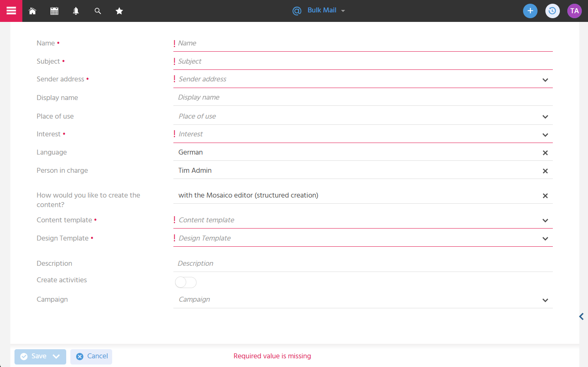Focus the Description input field

pyautogui.click(x=363, y=263)
